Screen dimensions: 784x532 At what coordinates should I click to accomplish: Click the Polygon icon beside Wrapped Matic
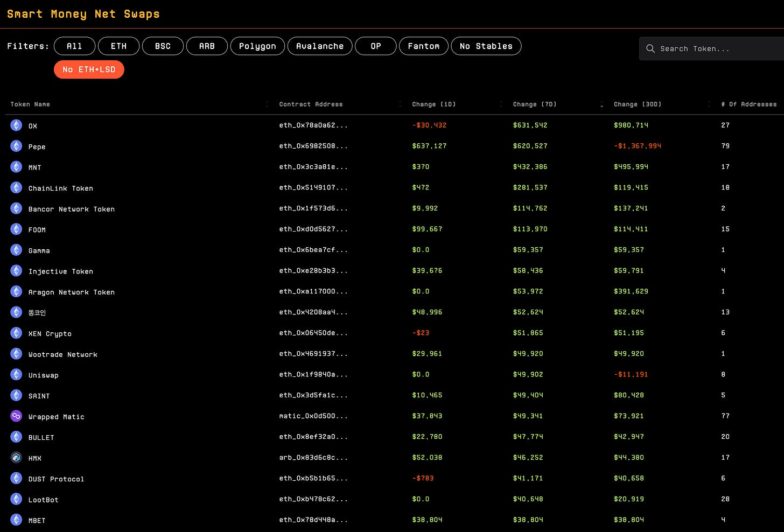(x=16, y=416)
